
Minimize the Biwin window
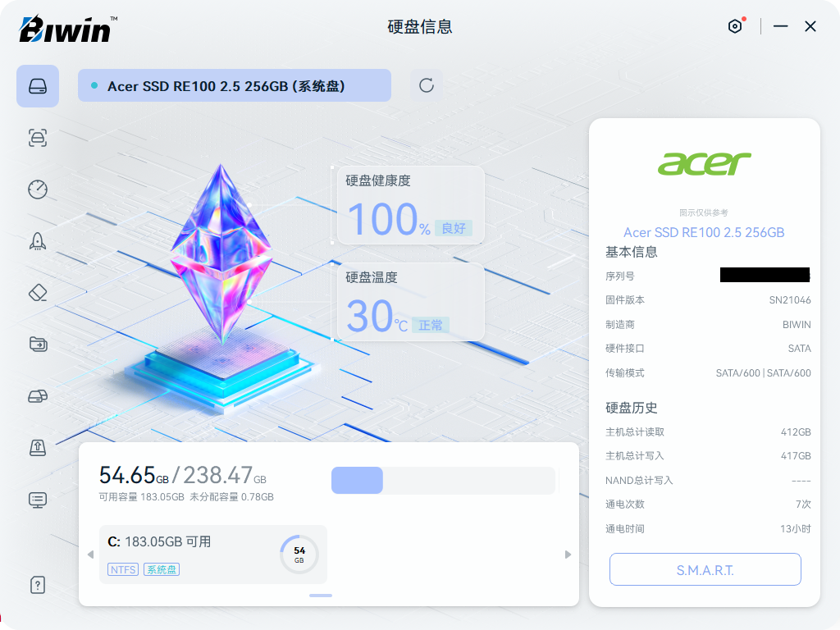(x=781, y=26)
